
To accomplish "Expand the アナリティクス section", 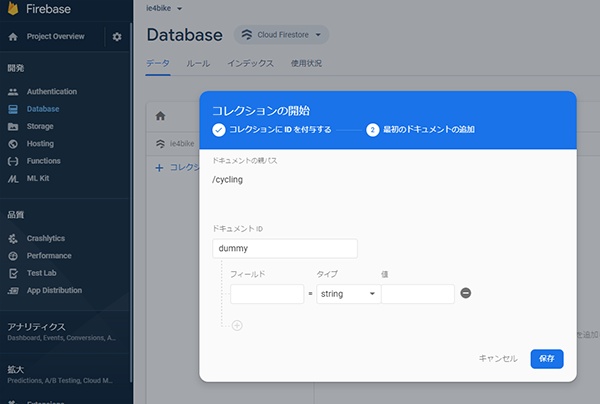I will click(61, 331).
